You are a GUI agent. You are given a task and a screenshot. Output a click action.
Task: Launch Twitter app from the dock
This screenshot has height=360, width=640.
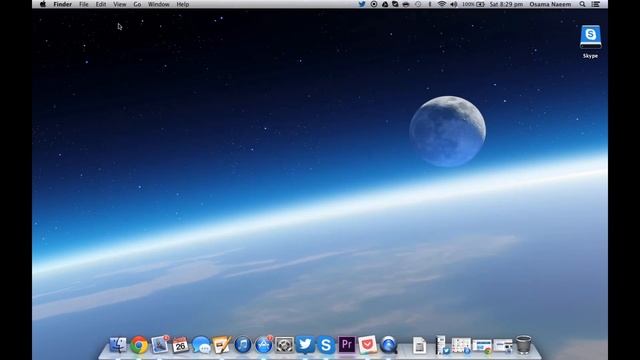[x=305, y=345]
